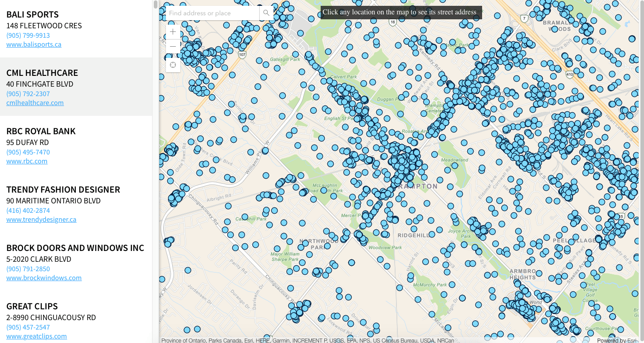Screen dimensions: 644x343
Task: Click the PEEL VILLAGE neighbourhood label
Action: pyautogui.click(x=574, y=241)
